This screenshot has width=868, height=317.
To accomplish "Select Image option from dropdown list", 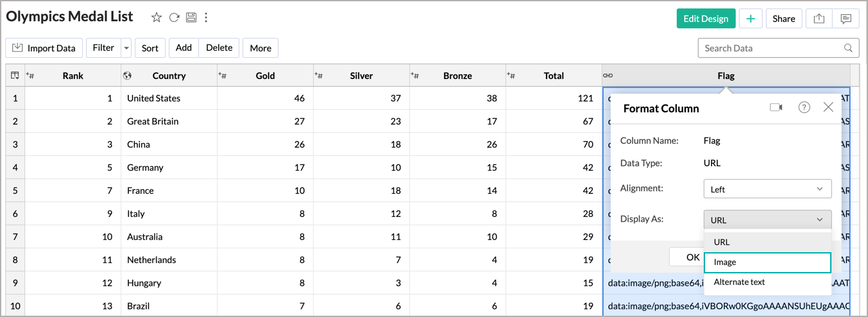I will (767, 262).
